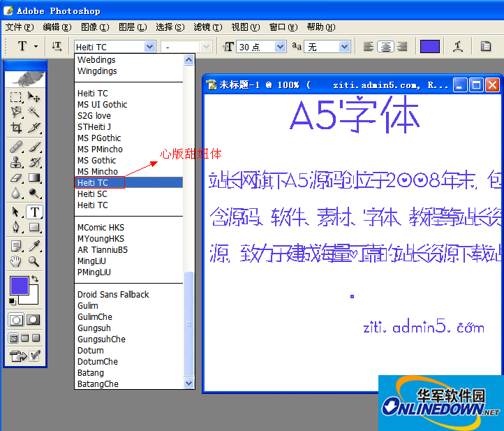Select the Blur tool
Image resolution: width=504 pixels, height=431 pixels.
pos(15,193)
